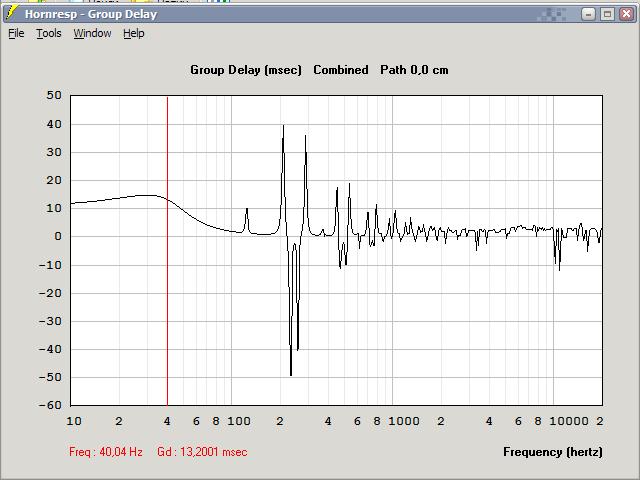Screen dimensions: 640x480
Task: Click the -60 label on vertical axis
Action: [50, 405]
